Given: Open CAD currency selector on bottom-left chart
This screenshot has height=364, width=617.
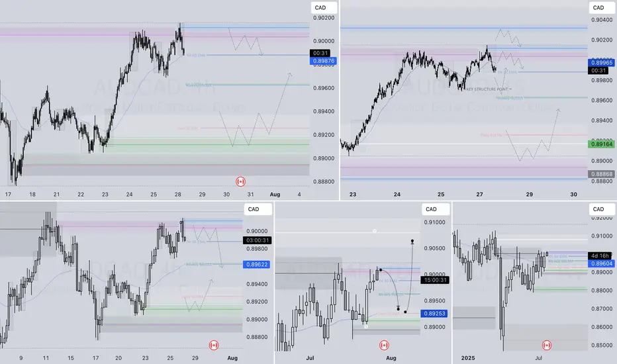Looking at the screenshot, I should coord(258,209).
